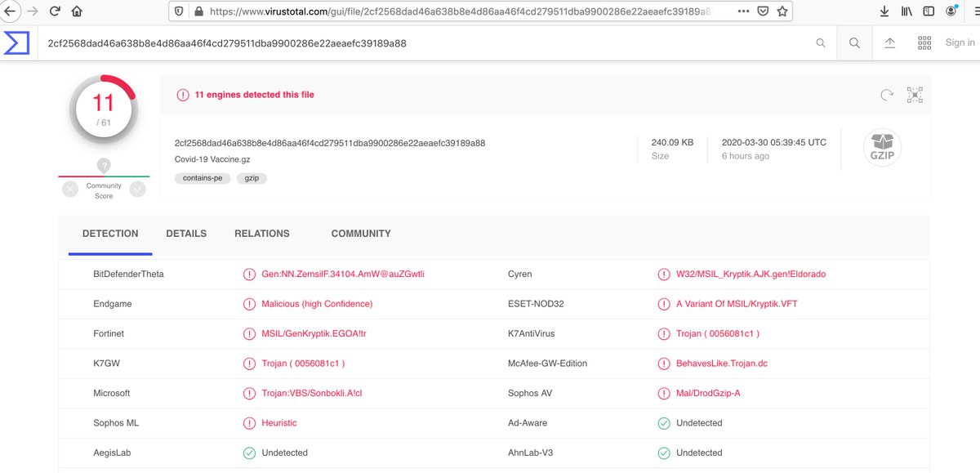Open the graph view icon
This screenshot has width=980, height=473.
pyautogui.click(x=915, y=95)
